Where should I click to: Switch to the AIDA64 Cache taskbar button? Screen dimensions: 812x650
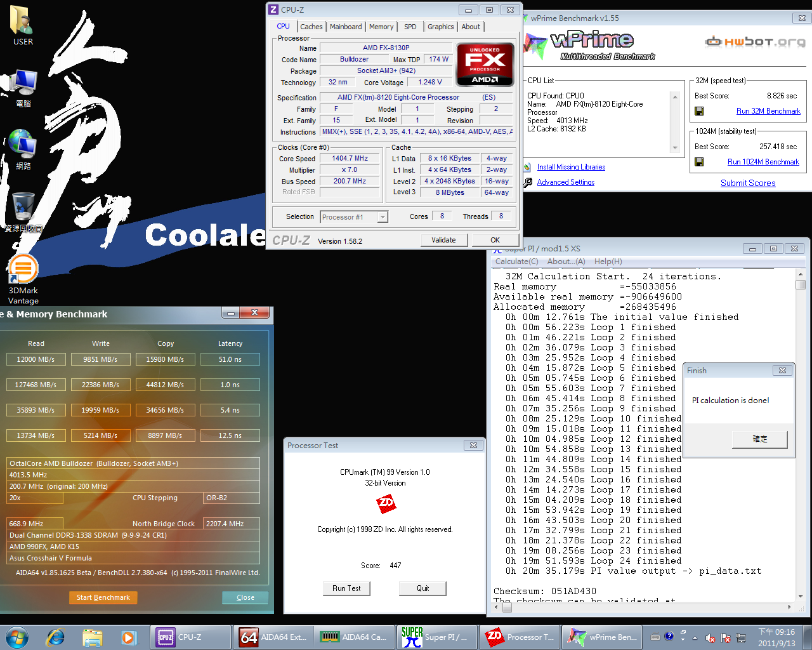point(355,637)
